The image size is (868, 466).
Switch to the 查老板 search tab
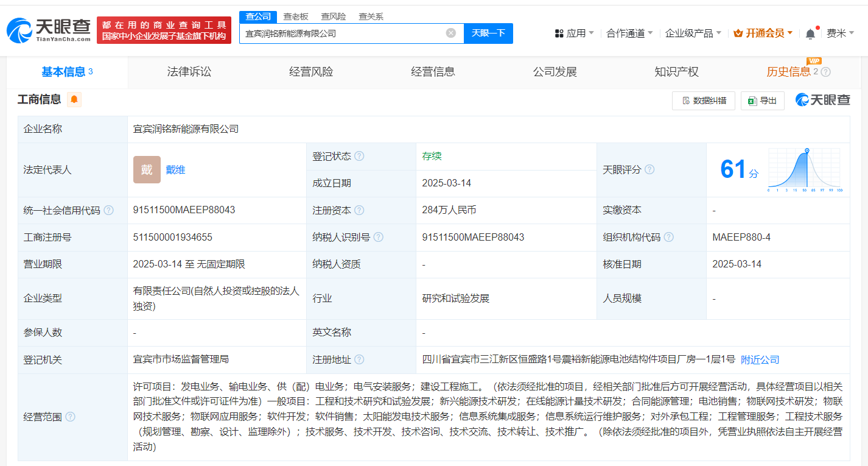[296, 16]
